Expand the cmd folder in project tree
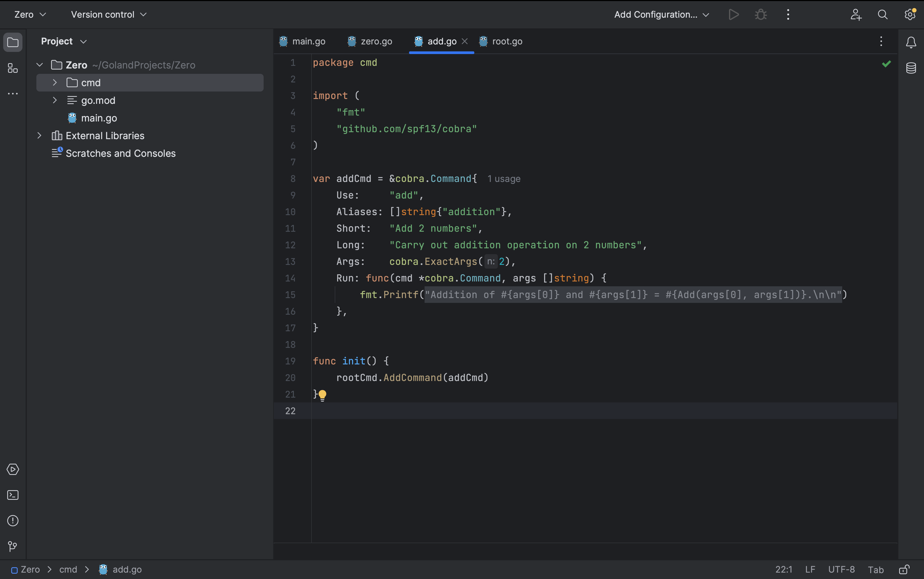Viewport: 924px width, 579px height. pos(55,82)
